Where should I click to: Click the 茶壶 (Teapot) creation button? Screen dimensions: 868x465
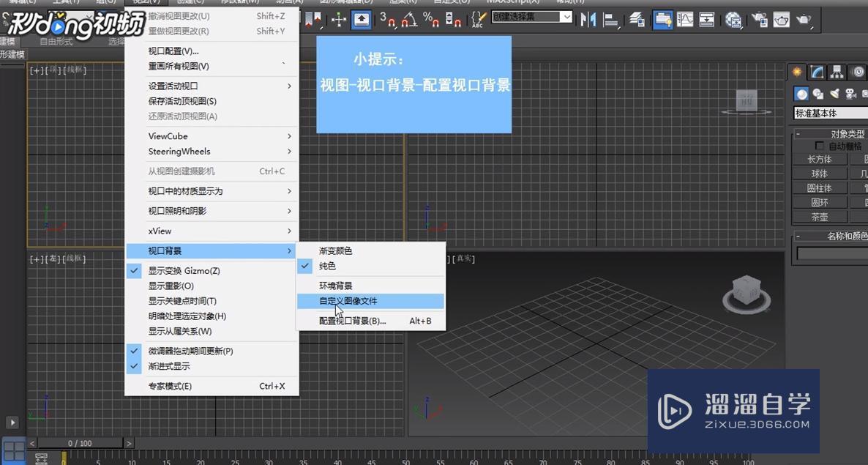[819, 216]
